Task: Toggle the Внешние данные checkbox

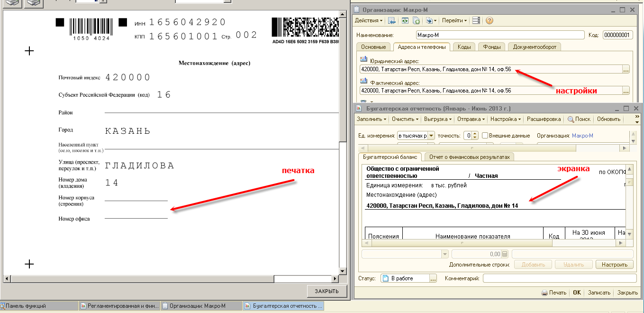Action: point(485,136)
